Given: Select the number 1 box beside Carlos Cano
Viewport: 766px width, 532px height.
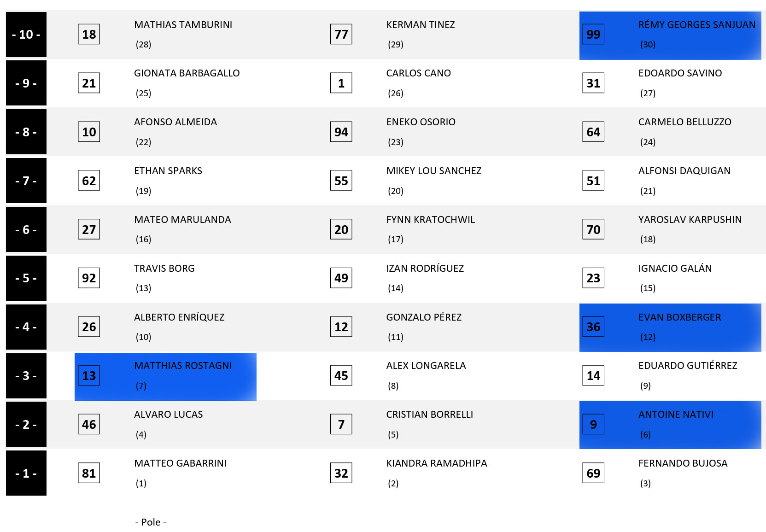Looking at the screenshot, I should coord(341,83).
